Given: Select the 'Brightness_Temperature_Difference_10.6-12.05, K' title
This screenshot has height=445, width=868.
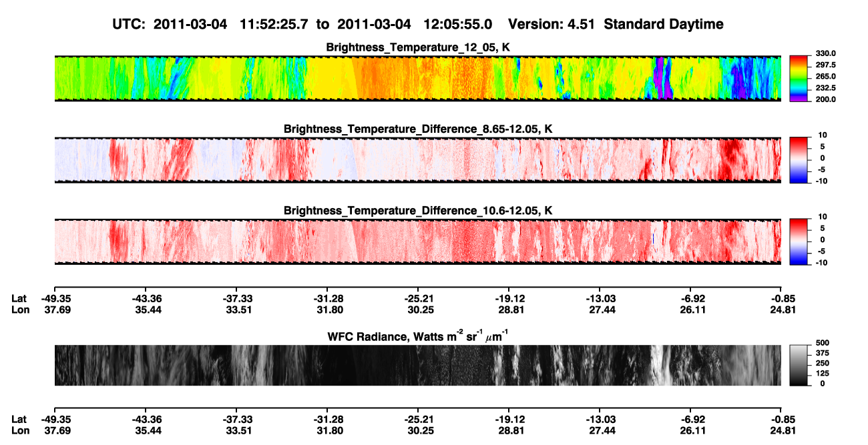Looking at the screenshot, I should [x=418, y=211].
